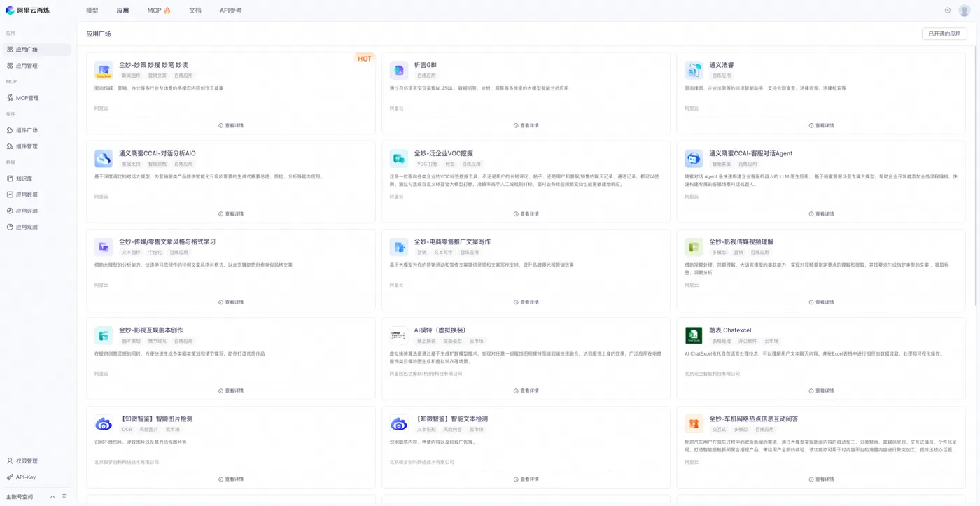Click the 通义法睿 app icon
The height and width of the screenshot is (506, 980).
tap(694, 70)
